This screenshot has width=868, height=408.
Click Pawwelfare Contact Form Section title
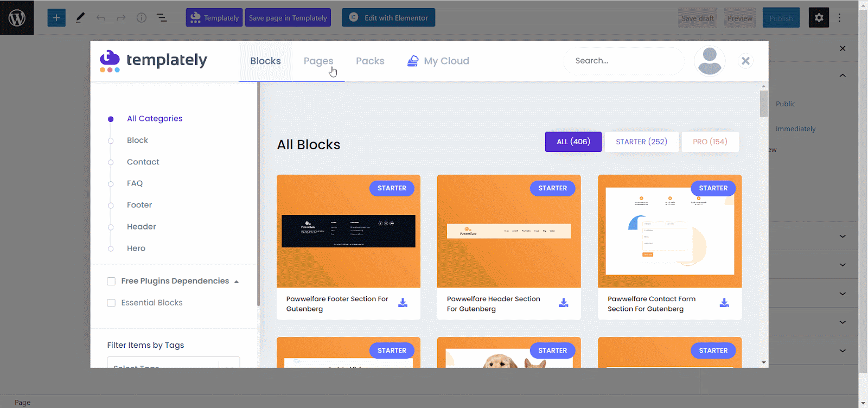coord(651,304)
